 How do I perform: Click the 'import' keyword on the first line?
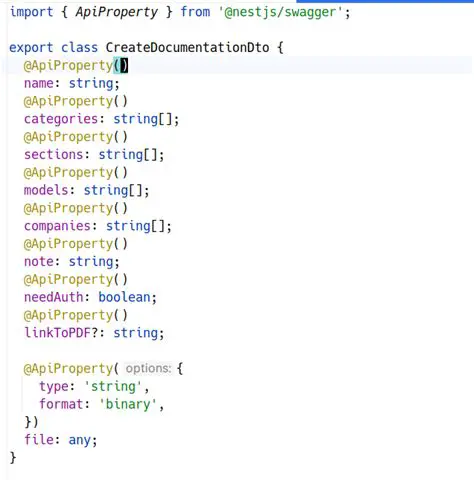click(x=31, y=12)
